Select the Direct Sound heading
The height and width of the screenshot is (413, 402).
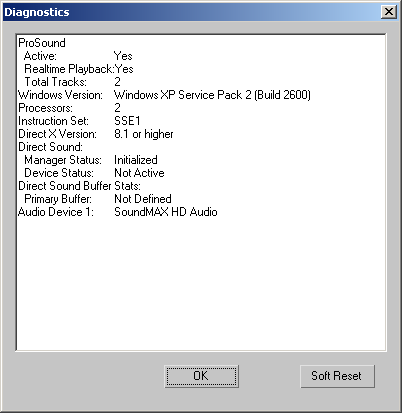click(x=50, y=147)
